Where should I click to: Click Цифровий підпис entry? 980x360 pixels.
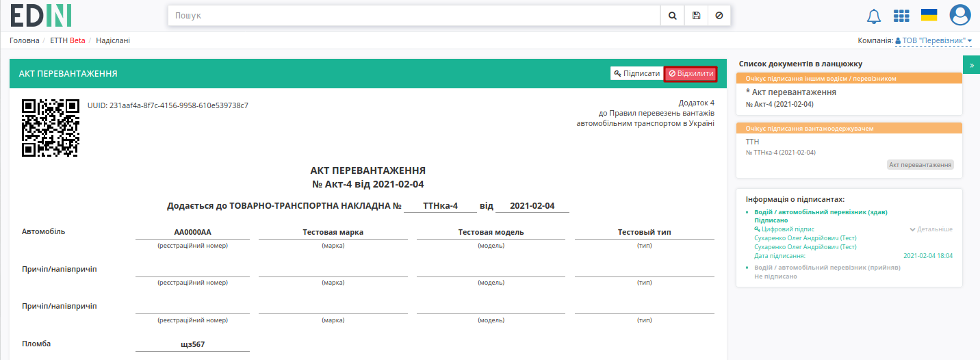(x=784, y=229)
